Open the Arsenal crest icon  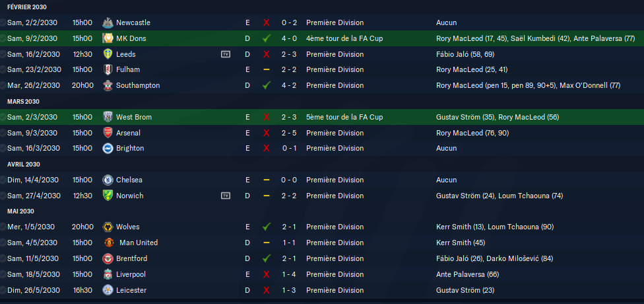[108, 133]
